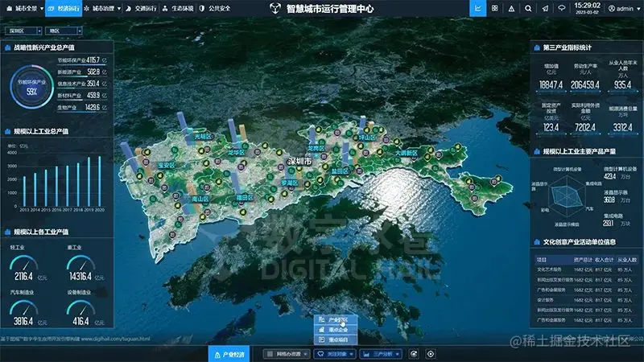Click the admin user avatar icon
The width and height of the screenshot is (644, 362).
[x=612, y=9]
